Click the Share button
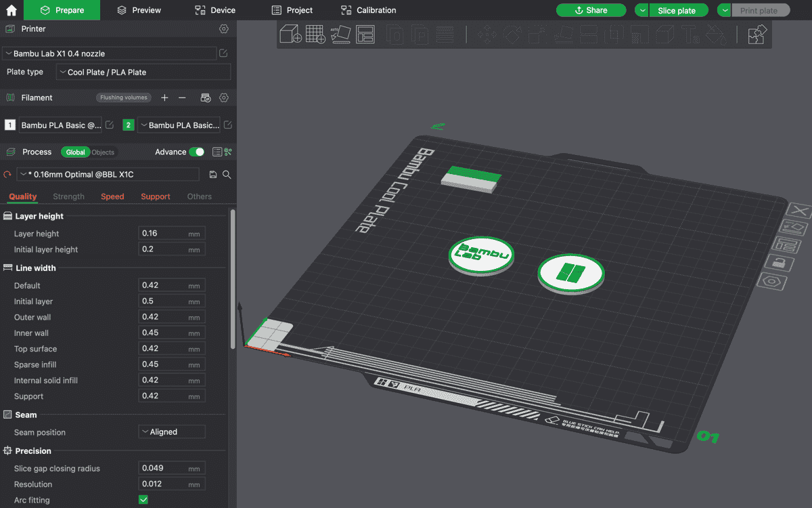The width and height of the screenshot is (812, 508). (591, 10)
